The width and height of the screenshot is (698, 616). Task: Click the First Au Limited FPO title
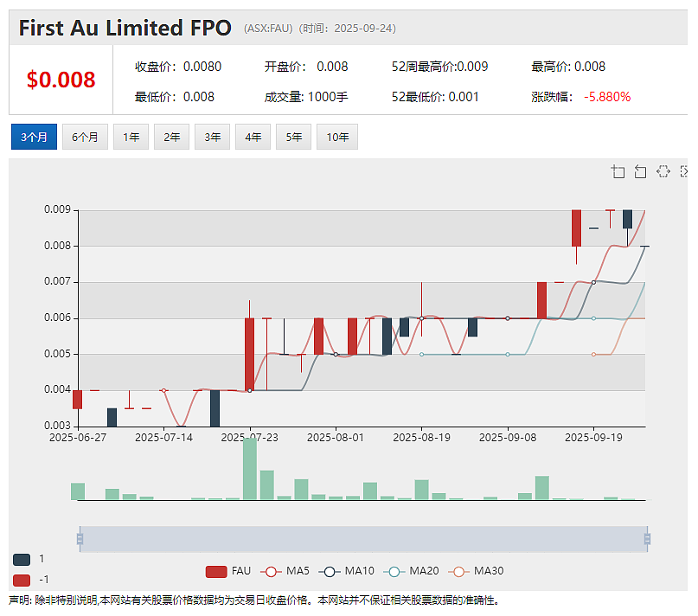coord(125,28)
